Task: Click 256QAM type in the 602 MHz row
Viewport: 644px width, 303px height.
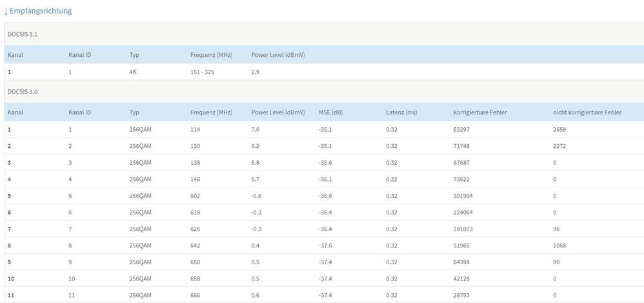Action: point(140,196)
